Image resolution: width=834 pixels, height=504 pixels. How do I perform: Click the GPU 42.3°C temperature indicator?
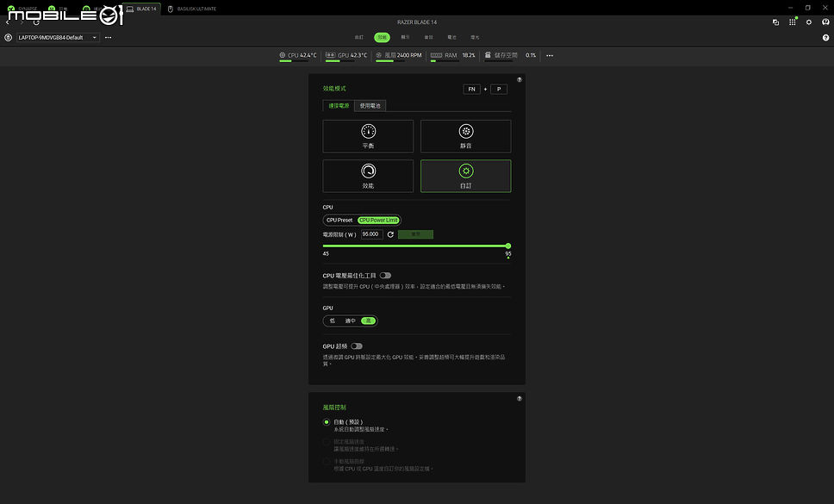click(x=346, y=55)
